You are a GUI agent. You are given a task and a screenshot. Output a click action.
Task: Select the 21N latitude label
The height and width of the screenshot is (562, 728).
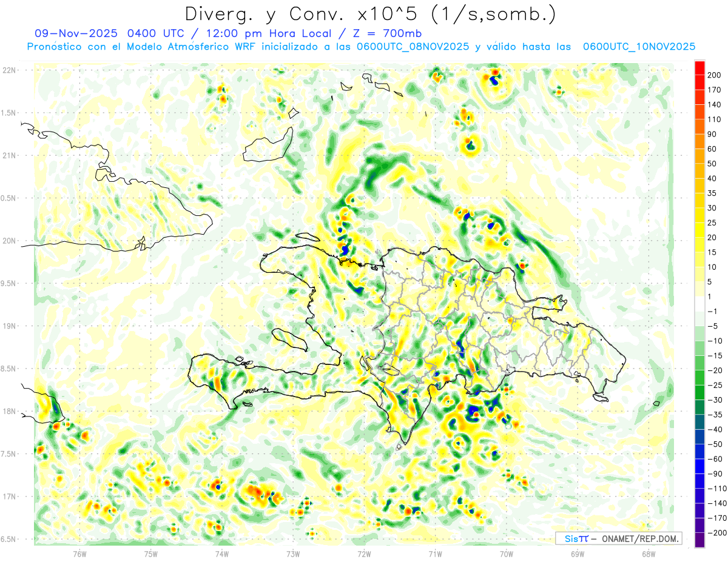(x=8, y=155)
